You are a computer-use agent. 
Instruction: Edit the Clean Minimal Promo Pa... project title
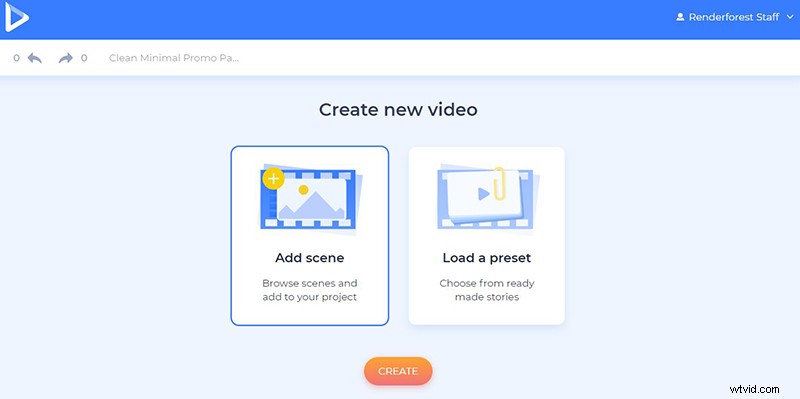click(x=174, y=58)
